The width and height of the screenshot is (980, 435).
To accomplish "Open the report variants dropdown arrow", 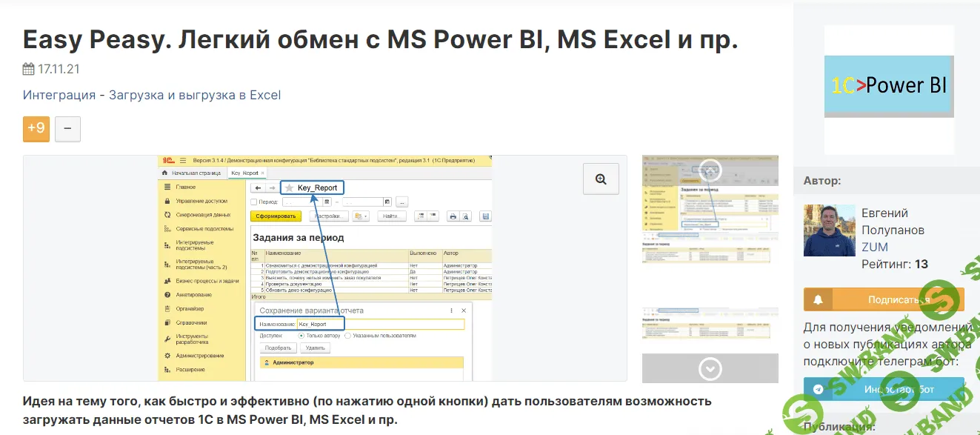I will coord(366,216).
